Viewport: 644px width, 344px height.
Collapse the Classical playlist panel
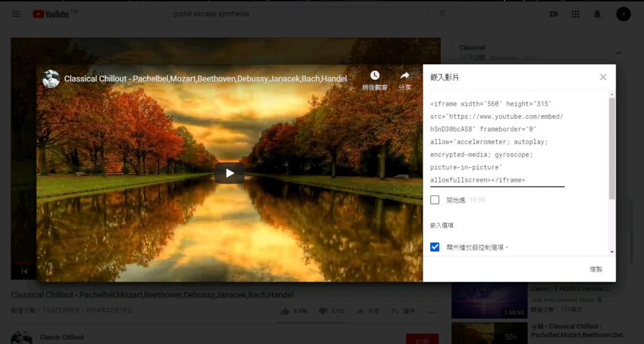pos(619,53)
